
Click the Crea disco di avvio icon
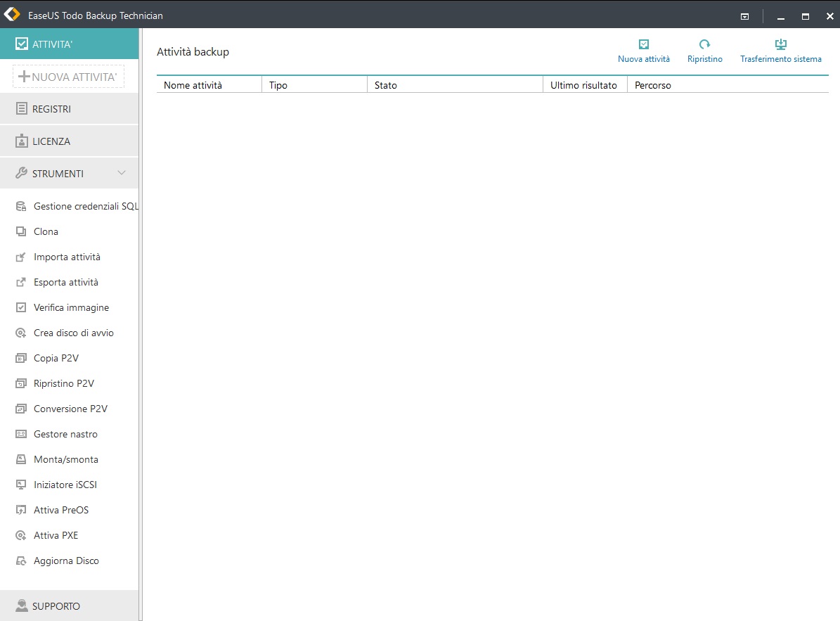[21, 333]
